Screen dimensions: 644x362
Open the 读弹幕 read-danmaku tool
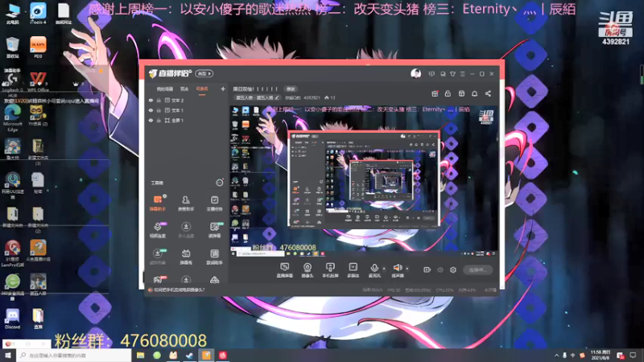point(214,230)
